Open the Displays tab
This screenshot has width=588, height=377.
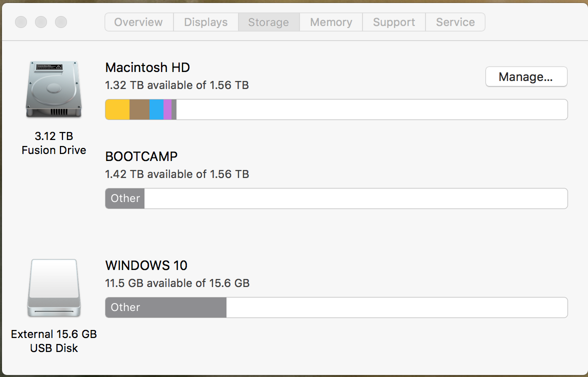[x=206, y=22]
